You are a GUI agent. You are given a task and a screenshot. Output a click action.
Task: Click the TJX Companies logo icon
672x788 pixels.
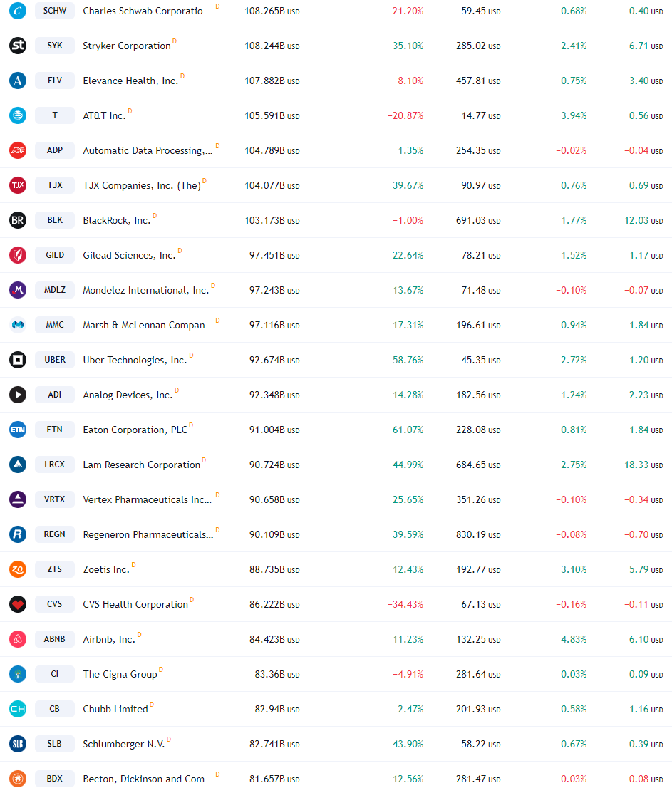click(x=18, y=185)
